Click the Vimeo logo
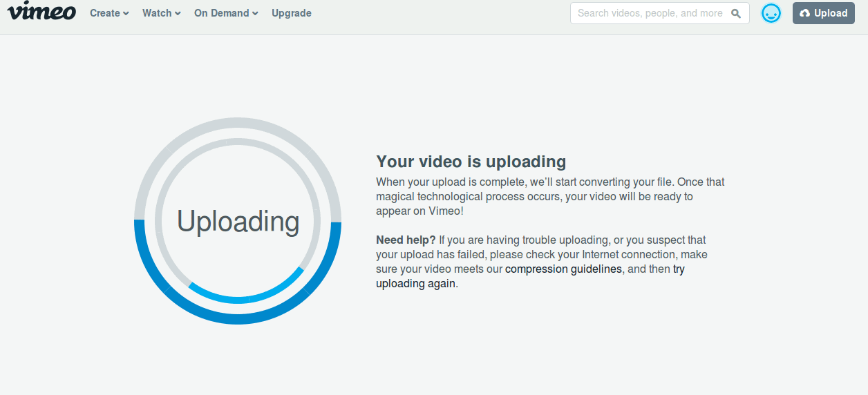 (x=41, y=12)
